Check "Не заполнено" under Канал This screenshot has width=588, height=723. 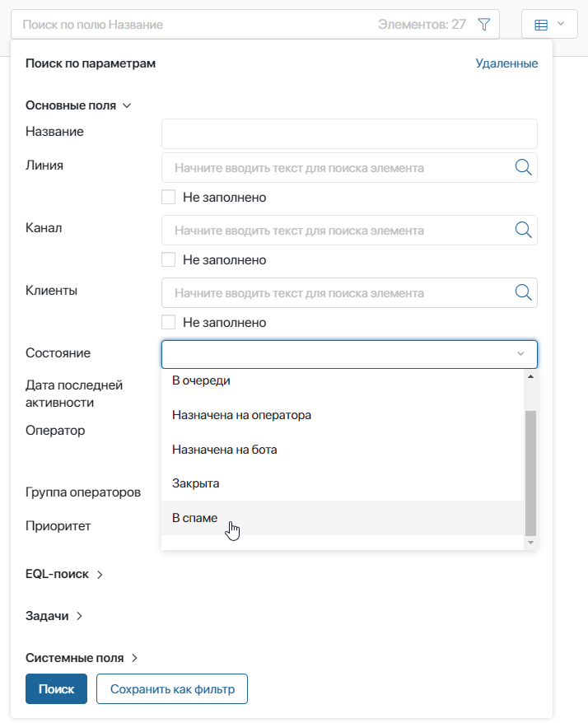click(x=169, y=260)
